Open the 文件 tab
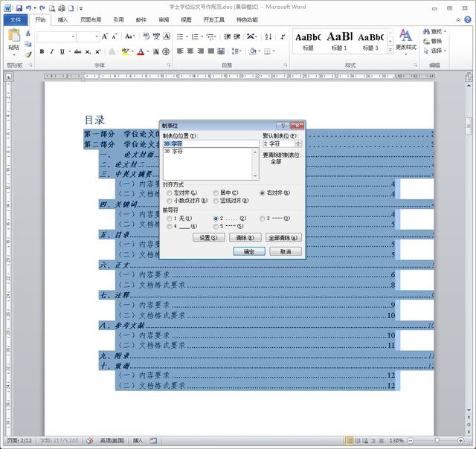 (x=16, y=20)
